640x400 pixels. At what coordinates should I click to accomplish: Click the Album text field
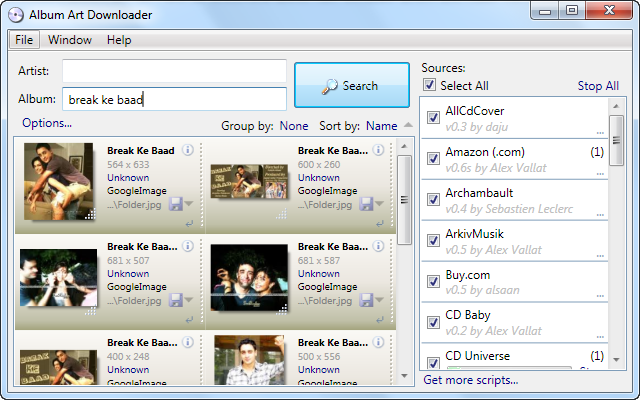(174, 99)
